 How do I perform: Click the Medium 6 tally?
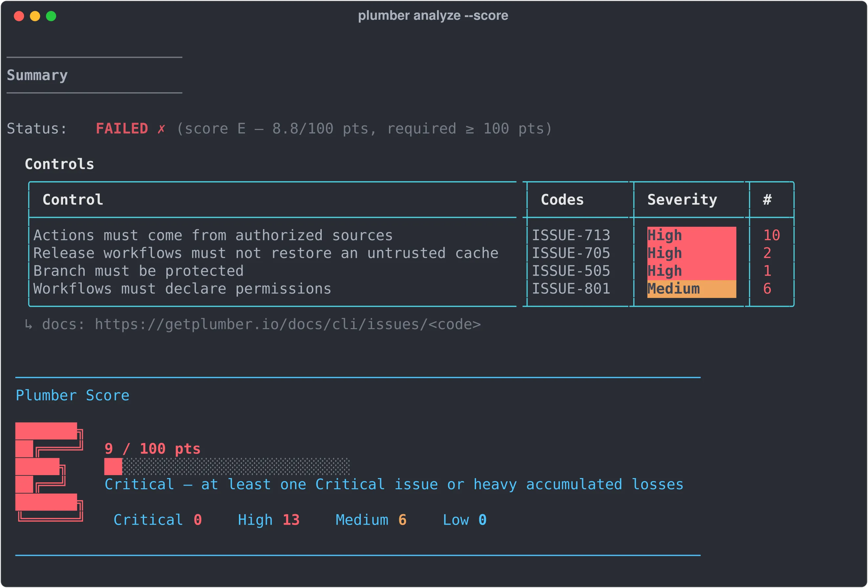(x=371, y=520)
